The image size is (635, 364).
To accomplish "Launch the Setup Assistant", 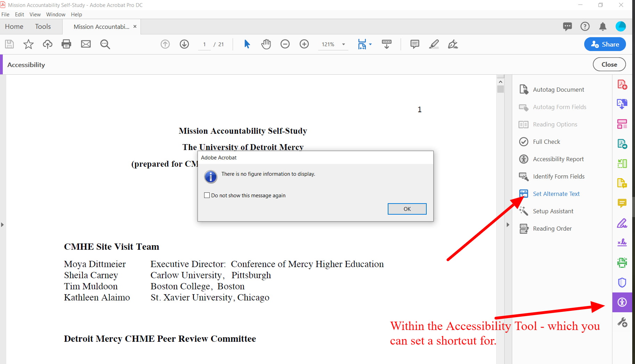I will coord(546,211).
